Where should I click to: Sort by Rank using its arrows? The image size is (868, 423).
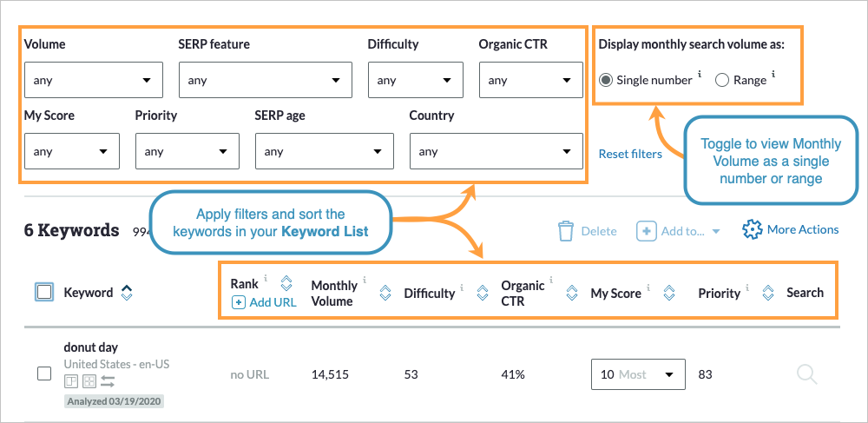[x=286, y=284]
